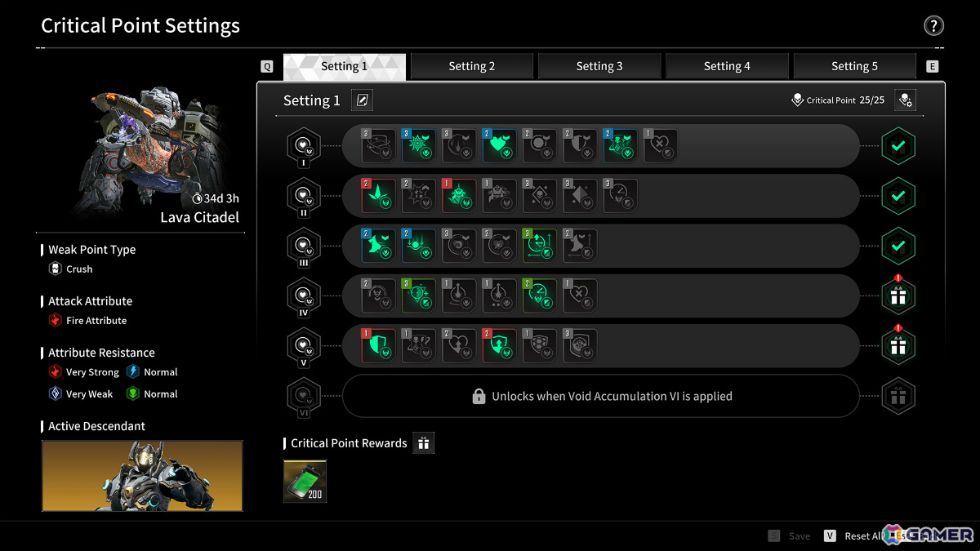Toggle the row III green checkmark
The width and height of the screenshot is (980, 551).
tap(898, 246)
